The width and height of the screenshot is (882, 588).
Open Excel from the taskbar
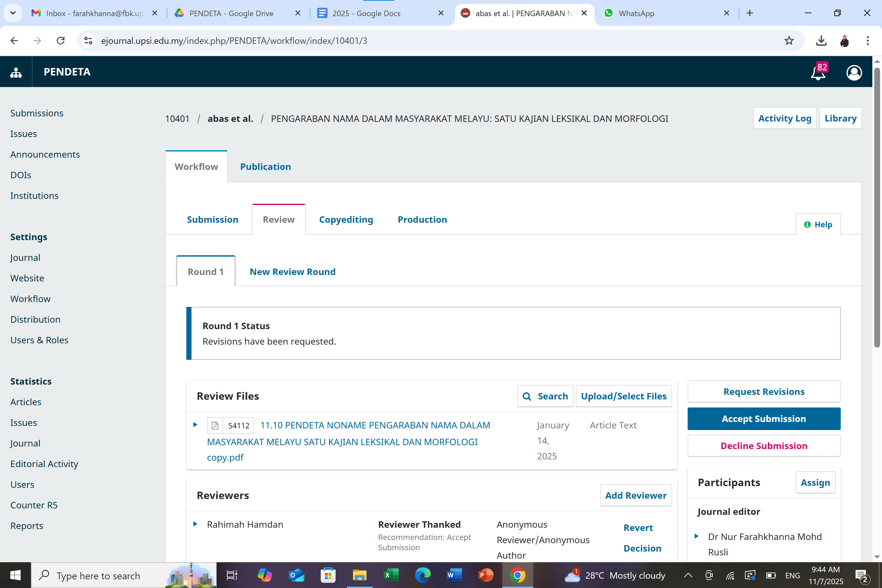click(391, 575)
